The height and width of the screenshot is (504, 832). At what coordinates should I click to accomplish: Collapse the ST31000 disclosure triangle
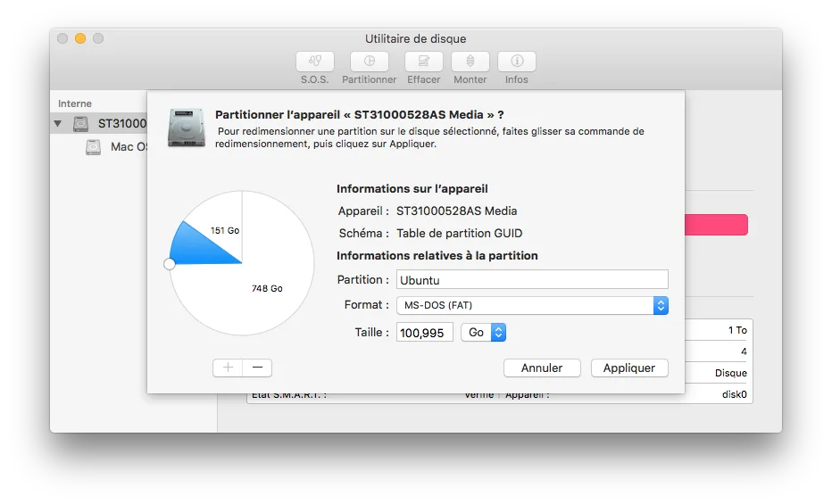click(58, 123)
